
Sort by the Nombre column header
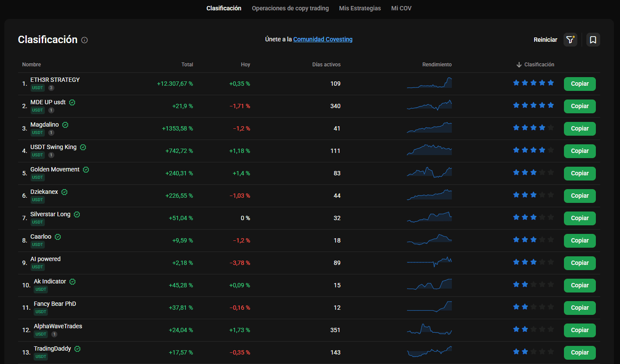tap(31, 65)
